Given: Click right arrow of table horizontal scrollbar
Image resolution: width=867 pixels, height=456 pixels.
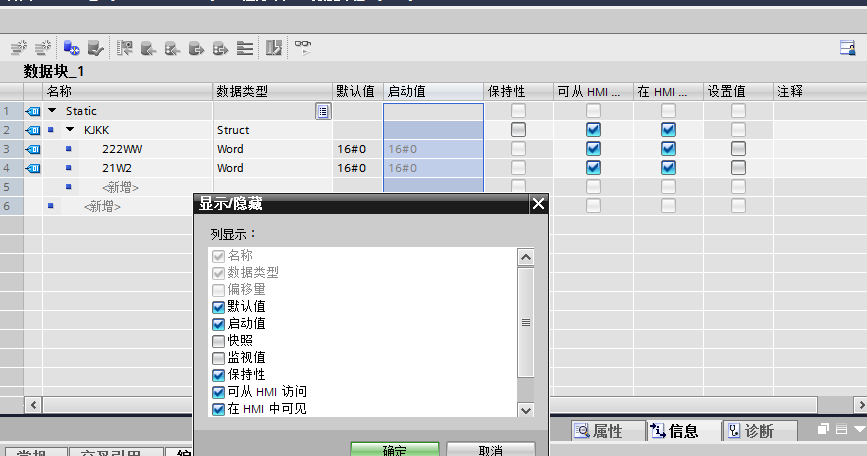Looking at the screenshot, I should coord(860,405).
